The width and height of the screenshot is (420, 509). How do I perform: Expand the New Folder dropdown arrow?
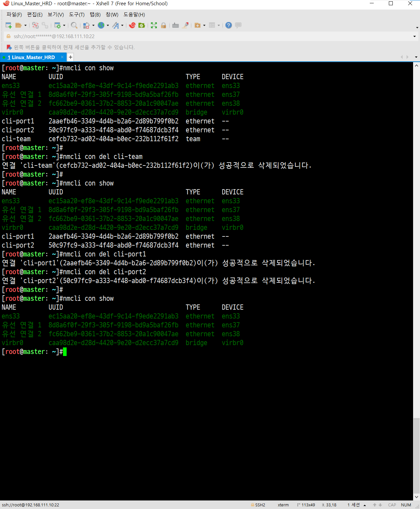click(x=204, y=25)
